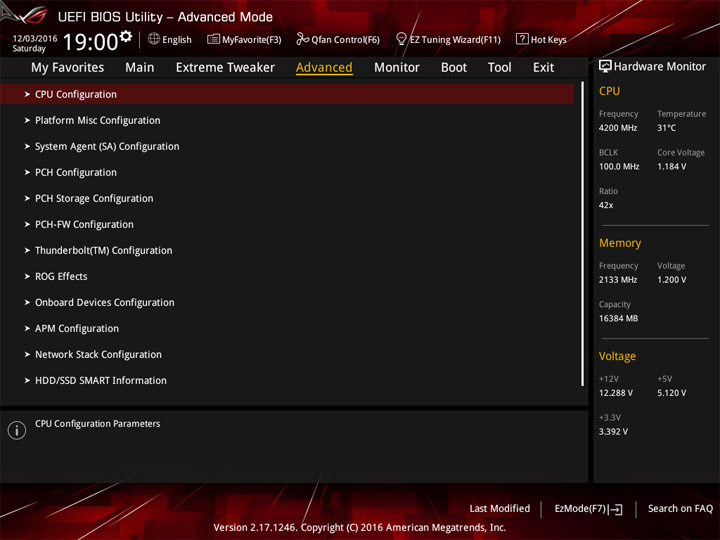Expand arrow beside Platform Misc Configuration
The height and width of the screenshot is (540, 720).
[27, 120]
